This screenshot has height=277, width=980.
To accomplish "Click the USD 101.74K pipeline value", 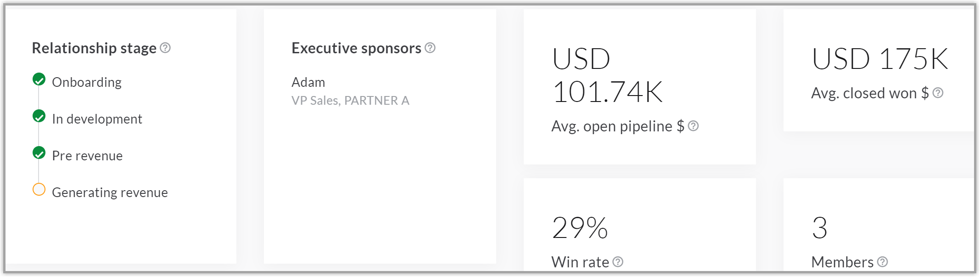I will pyautogui.click(x=608, y=75).
